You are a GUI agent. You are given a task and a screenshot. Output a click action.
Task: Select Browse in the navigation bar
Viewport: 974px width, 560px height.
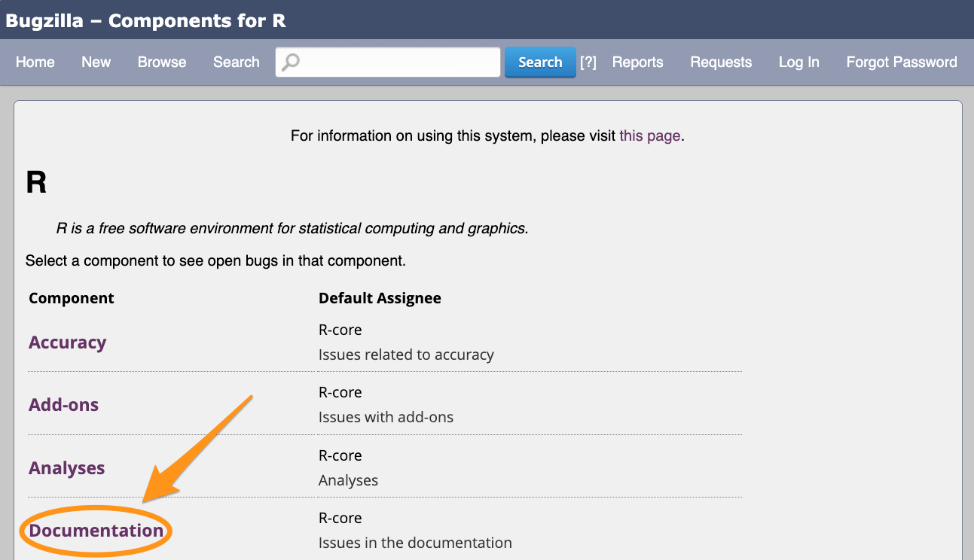(x=162, y=62)
